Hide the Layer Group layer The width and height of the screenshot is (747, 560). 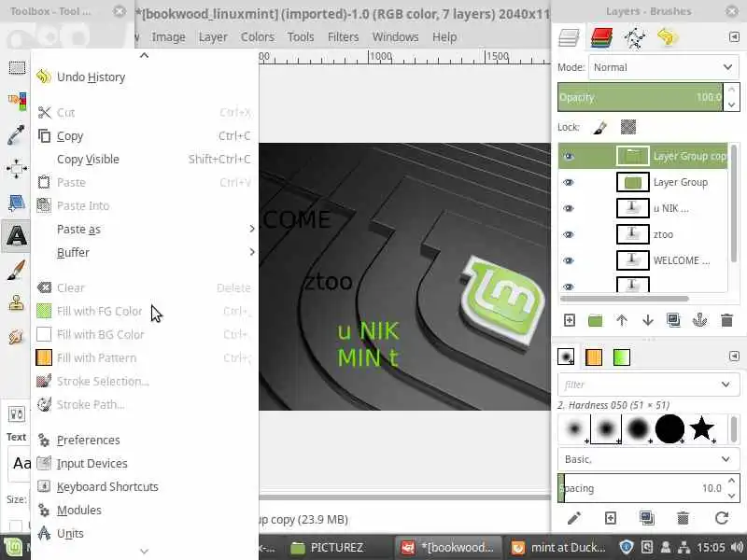pos(569,182)
